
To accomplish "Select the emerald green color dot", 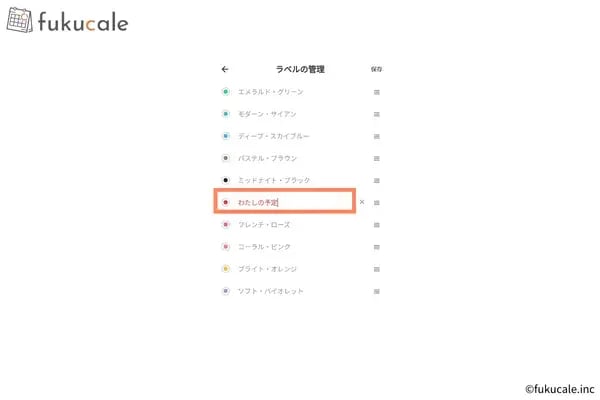I will click(x=226, y=91).
